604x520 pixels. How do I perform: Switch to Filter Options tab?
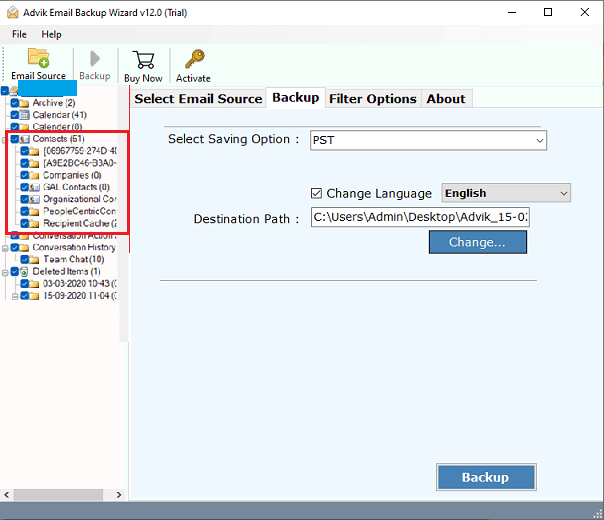coord(373,99)
